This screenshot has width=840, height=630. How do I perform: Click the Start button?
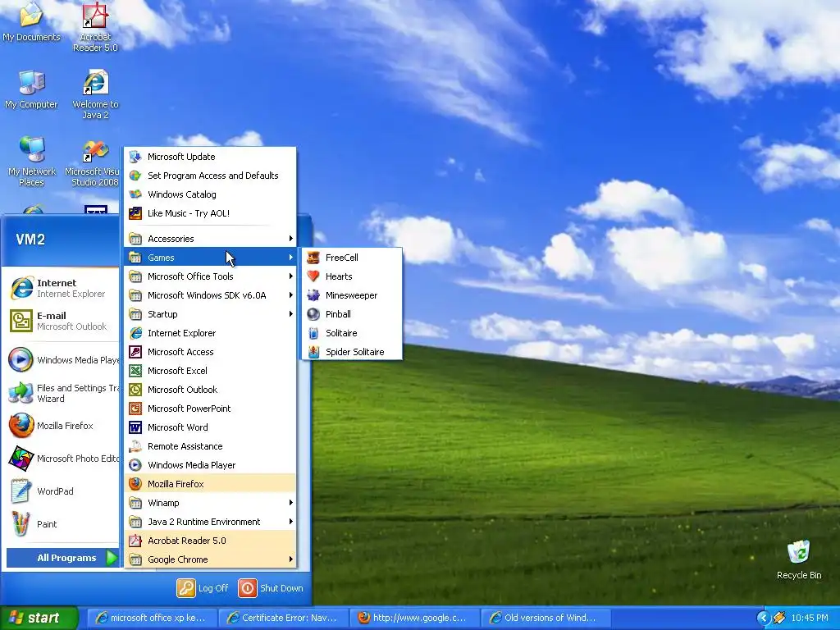coord(39,618)
